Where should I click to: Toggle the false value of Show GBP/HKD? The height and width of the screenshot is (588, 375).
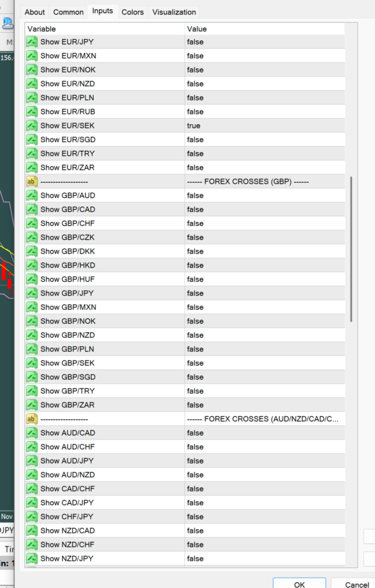coord(195,265)
